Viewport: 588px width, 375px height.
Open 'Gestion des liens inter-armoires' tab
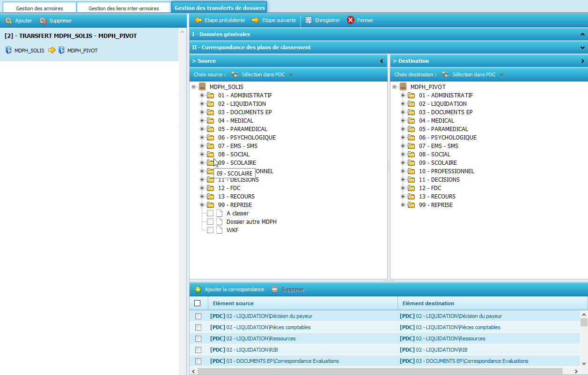click(124, 8)
